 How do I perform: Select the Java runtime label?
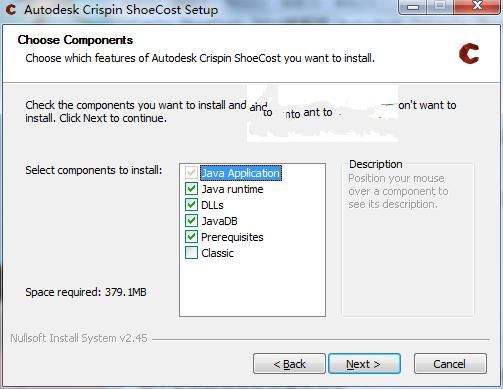pyautogui.click(x=232, y=189)
